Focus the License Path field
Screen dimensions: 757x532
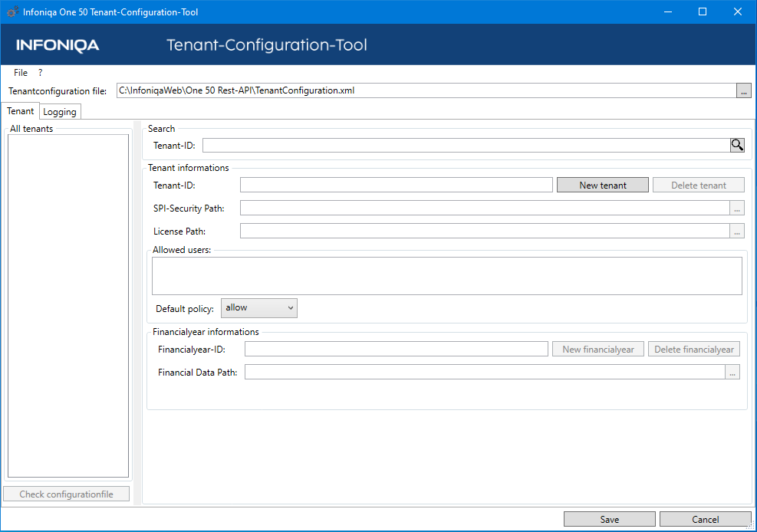coord(485,232)
